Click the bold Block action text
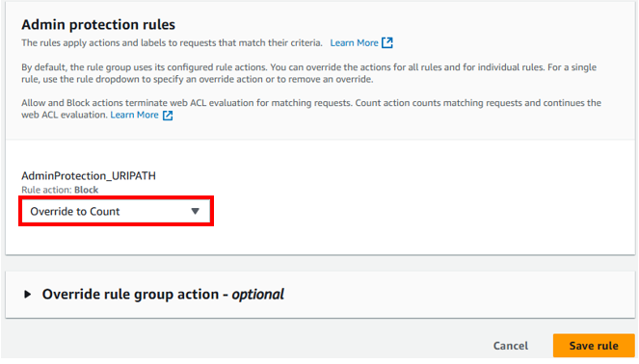The image size is (639, 364). 86,190
